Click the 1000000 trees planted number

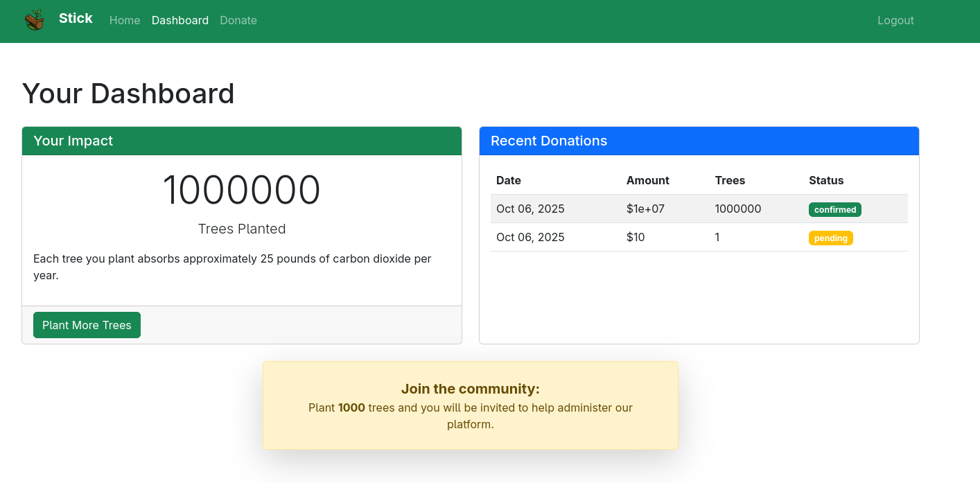pos(241,190)
